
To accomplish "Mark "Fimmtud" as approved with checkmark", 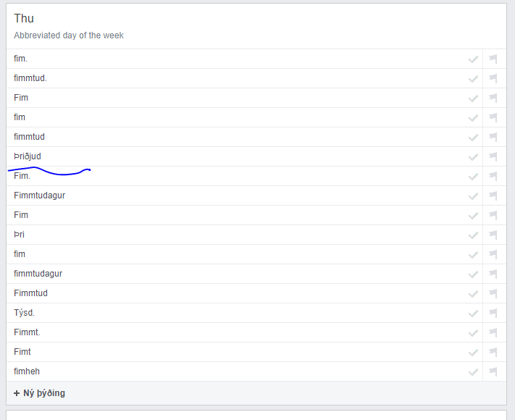I will pos(473,294).
